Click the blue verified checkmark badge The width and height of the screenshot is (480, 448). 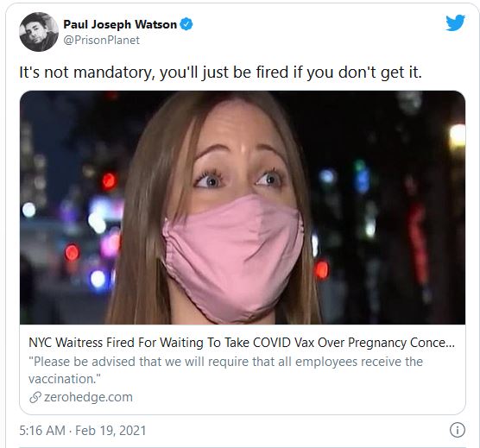[186, 24]
